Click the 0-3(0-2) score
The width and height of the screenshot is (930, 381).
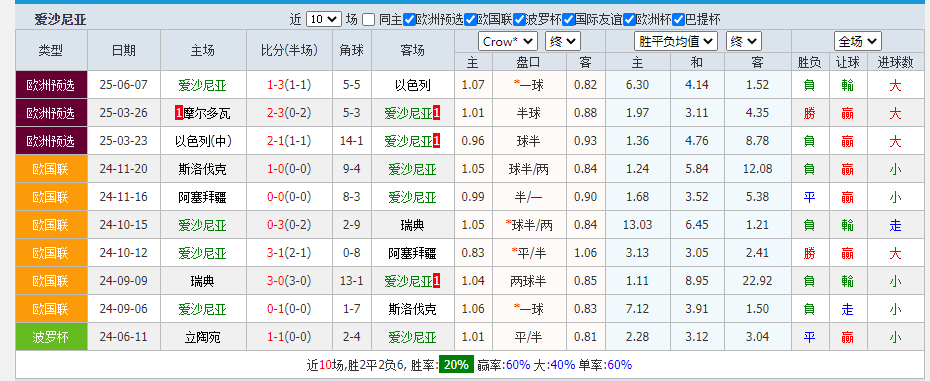click(289, 226)
